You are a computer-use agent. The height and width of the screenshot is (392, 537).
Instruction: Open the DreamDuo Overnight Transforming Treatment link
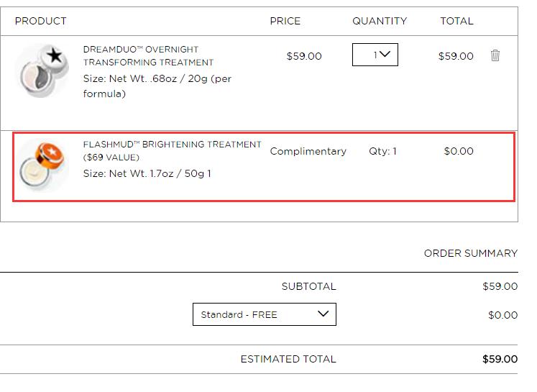(x=148, y=56)
